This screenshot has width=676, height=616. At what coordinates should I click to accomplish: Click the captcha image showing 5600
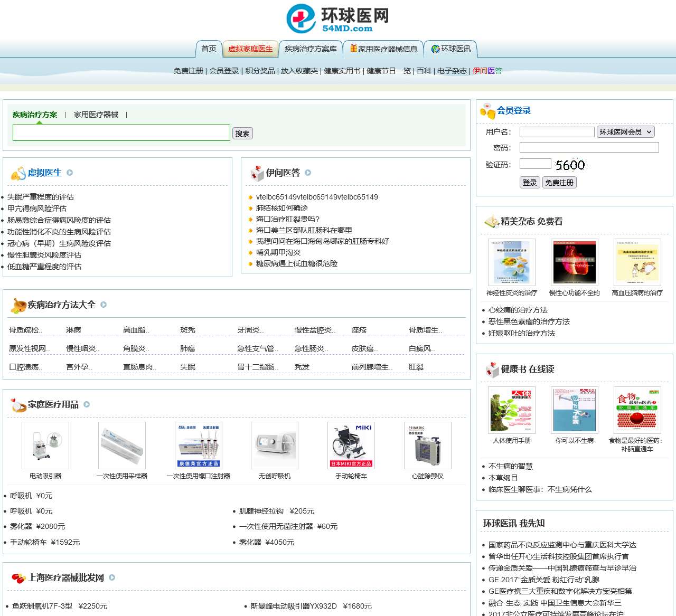(x=570, y=165)
